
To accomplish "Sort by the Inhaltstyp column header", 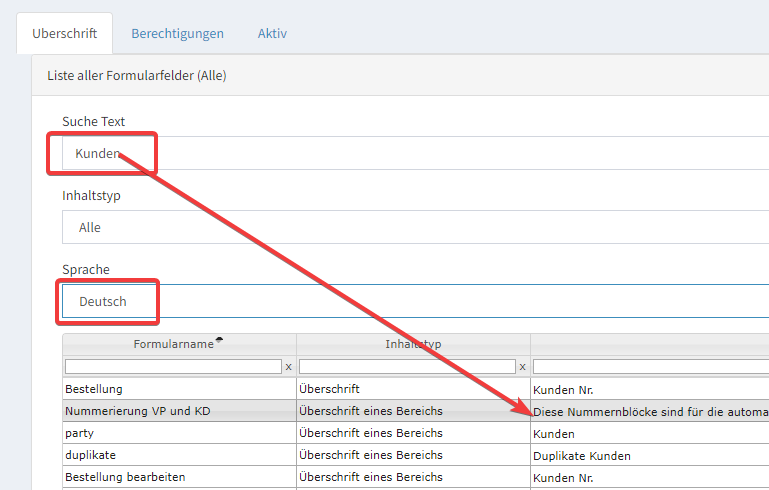I will (413, 344).
